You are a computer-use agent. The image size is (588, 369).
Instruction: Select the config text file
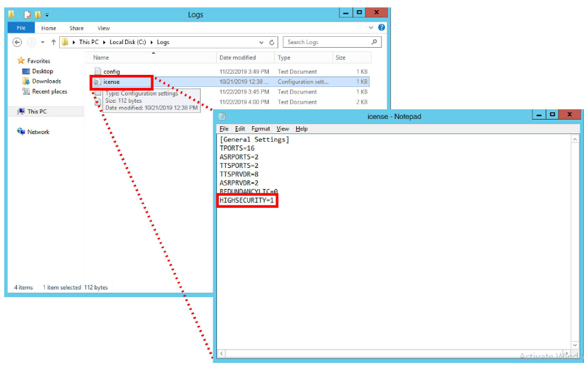(x=111, y=71)
